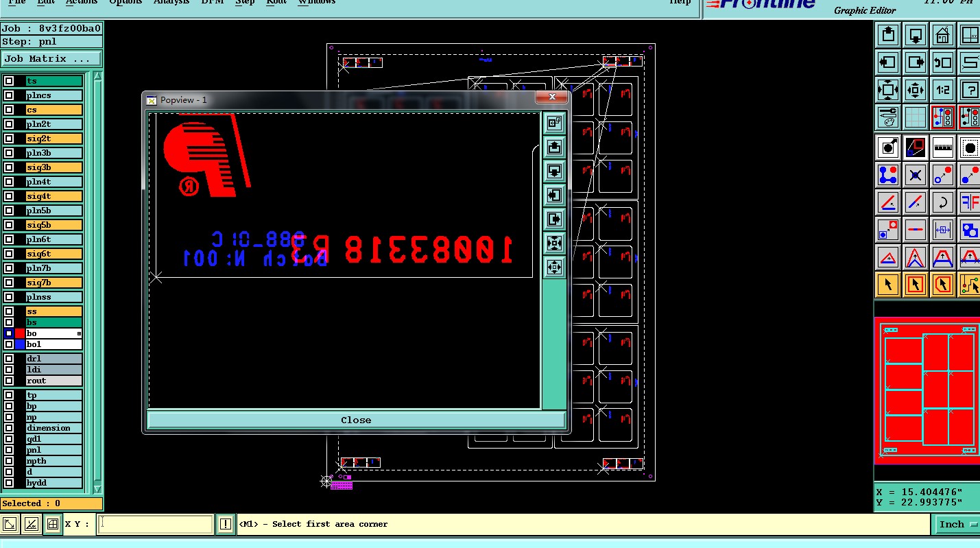
Task: Pan view up in main toolbar
Action: click(x=888, y=34)
